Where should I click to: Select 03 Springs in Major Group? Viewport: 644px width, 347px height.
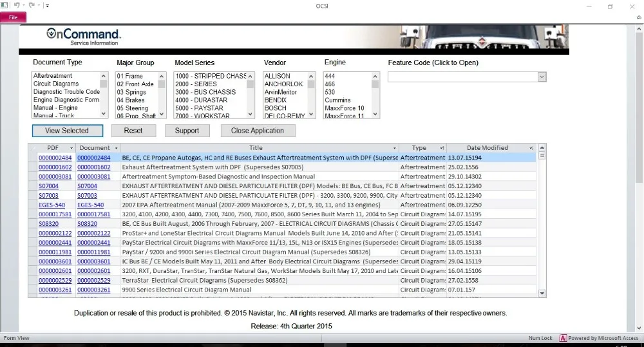tap(131, 92)
